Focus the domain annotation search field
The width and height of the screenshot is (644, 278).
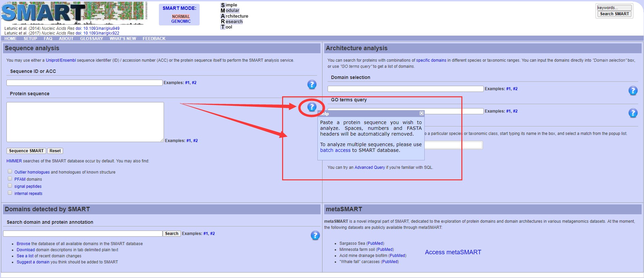pyautogui.click(x=82, y=234)
